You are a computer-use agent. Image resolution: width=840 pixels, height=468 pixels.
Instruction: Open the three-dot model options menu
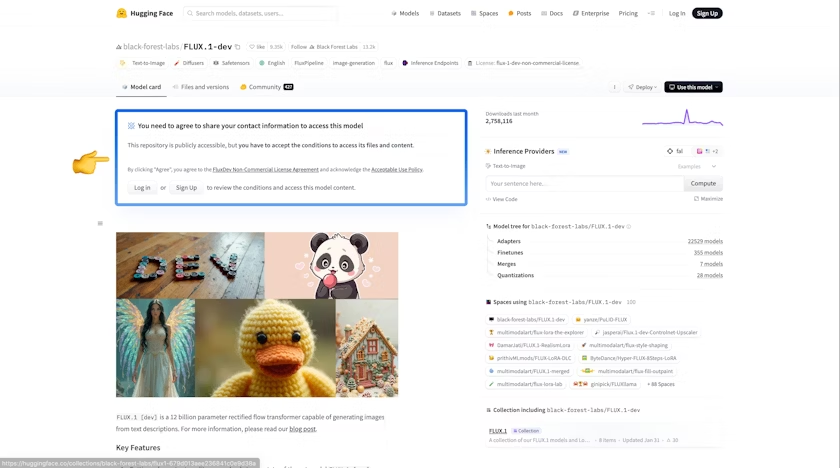coord(614,87)
